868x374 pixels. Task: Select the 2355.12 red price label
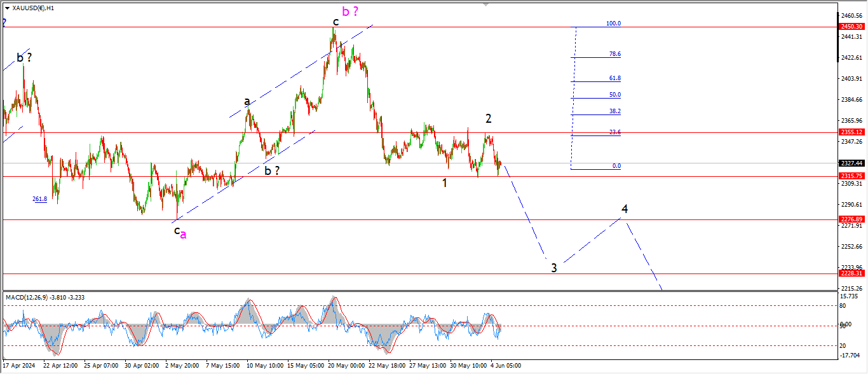pos(851,132)
